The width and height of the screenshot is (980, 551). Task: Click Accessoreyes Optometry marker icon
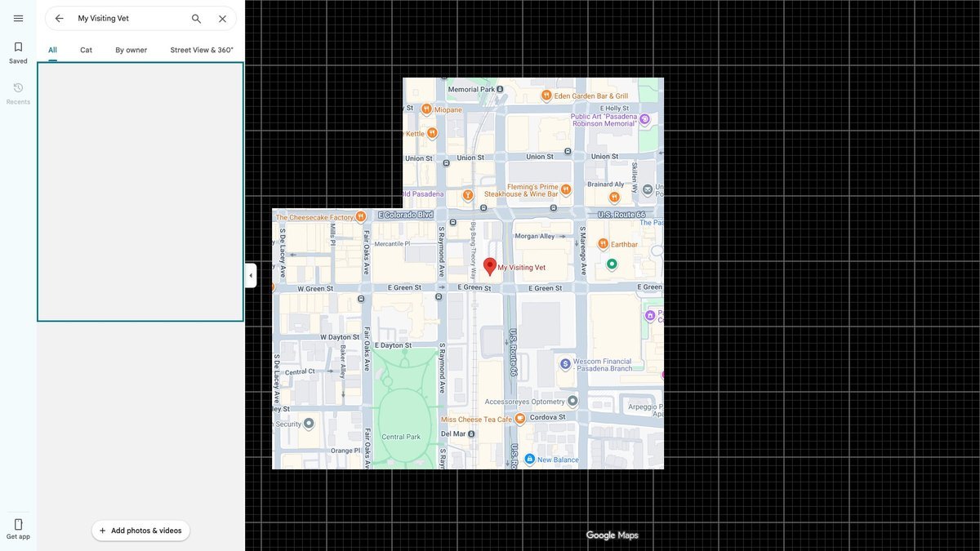click(572, 401)
